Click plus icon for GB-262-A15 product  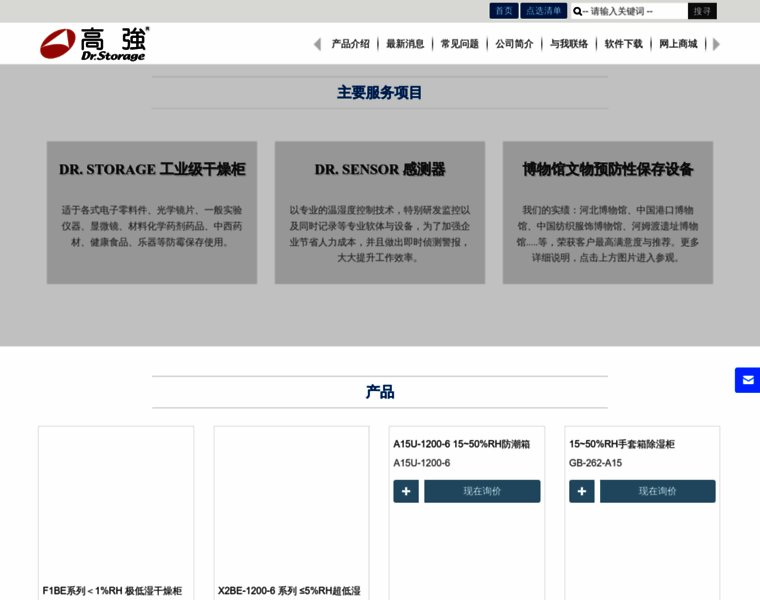(582, 491)
